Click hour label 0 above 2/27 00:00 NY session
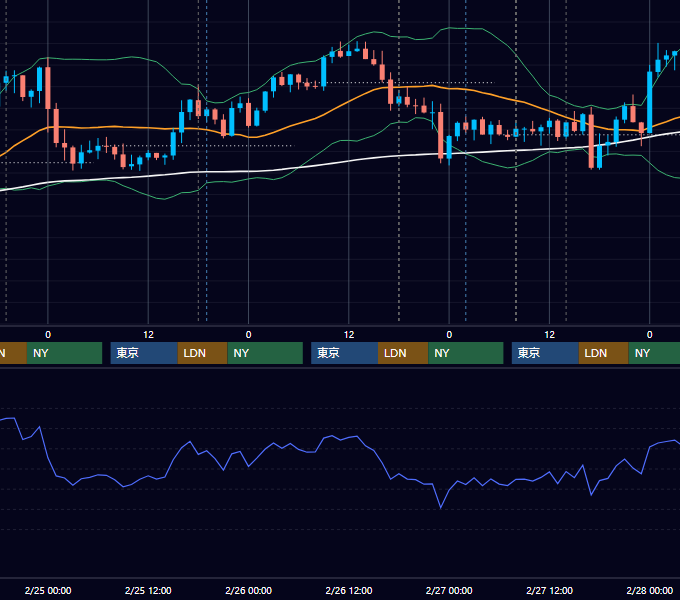The image size is (680, 600). pyautogui.click(x=449, y=335)
